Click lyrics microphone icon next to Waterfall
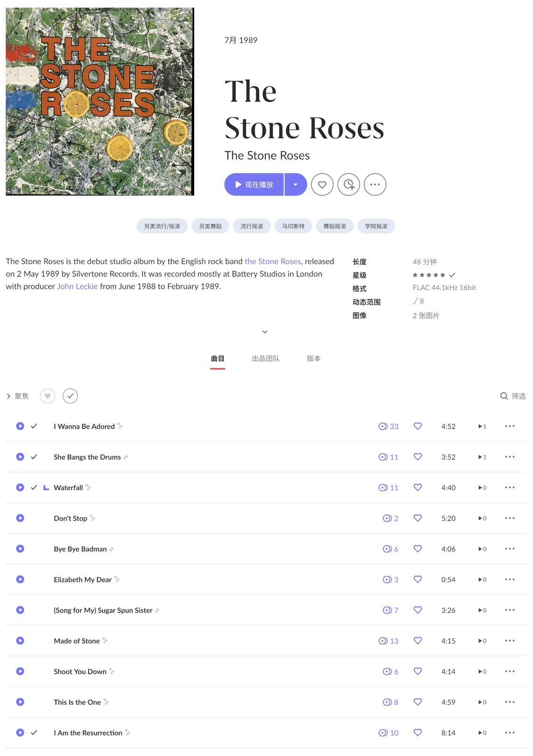533x756 pixels. [x=88, y=487]
